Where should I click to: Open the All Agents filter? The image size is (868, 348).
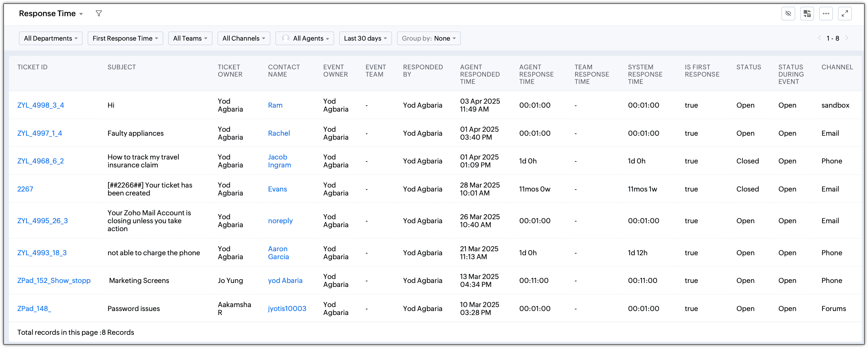tap(305, 38)
